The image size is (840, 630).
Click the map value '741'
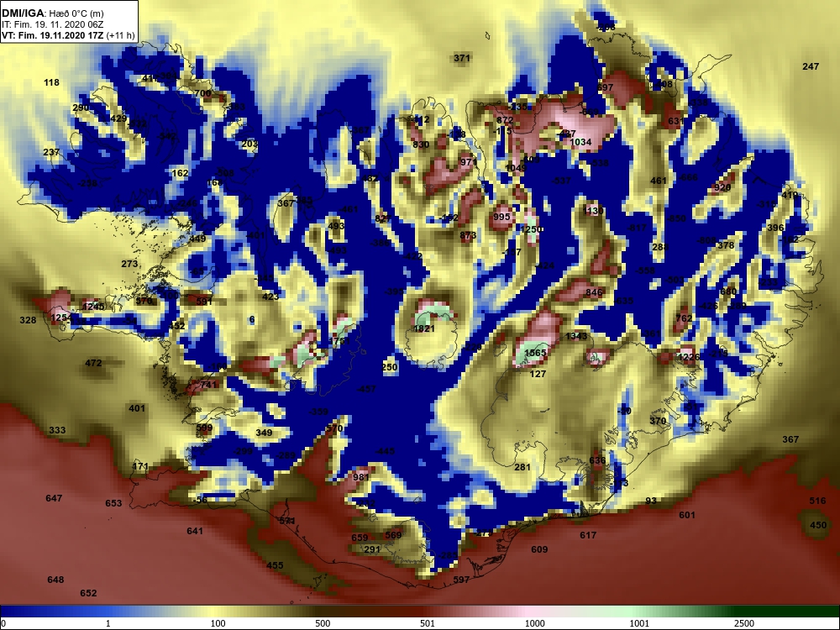207,385
